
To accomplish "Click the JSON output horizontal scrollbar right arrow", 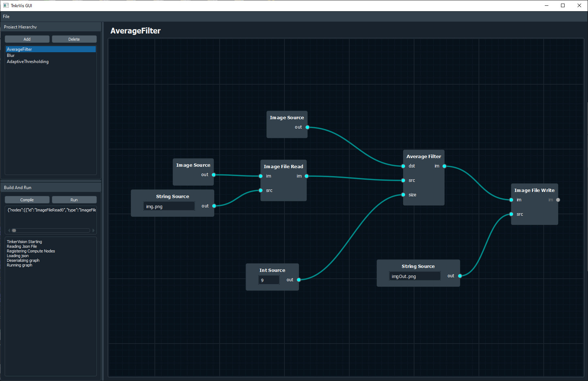I will click(93, 230).
